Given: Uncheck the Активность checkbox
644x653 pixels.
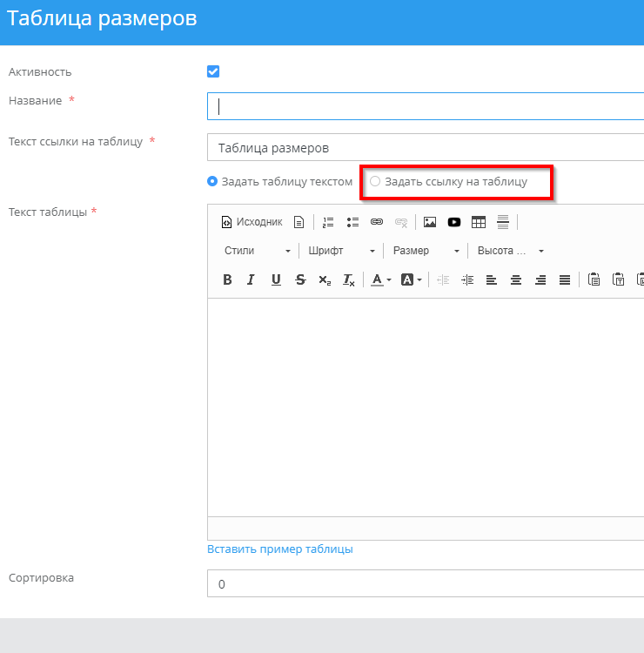Looking at the screenshot, I should (x=213, y=71).
